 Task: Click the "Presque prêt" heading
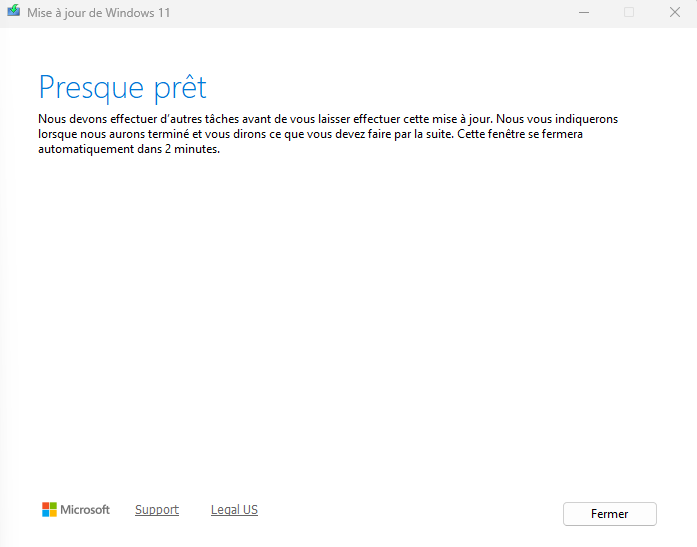click(122, 87)
